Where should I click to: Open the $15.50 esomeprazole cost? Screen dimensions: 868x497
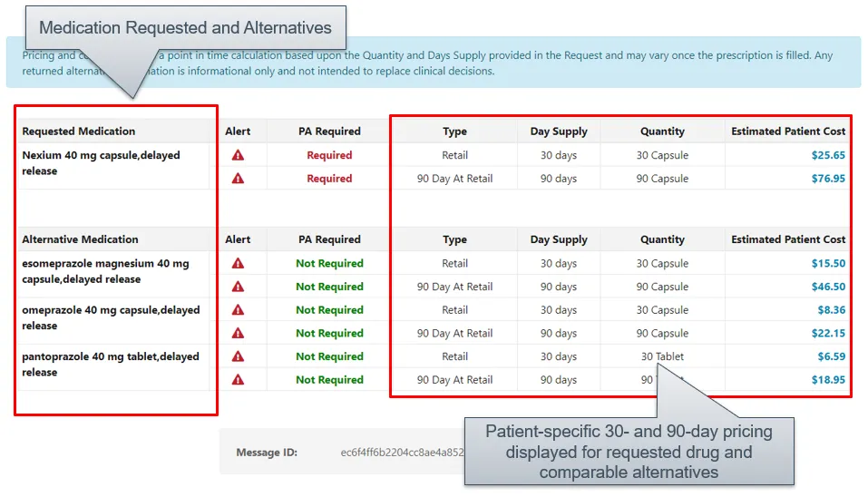pyautogui.click(x=828, y=263)
